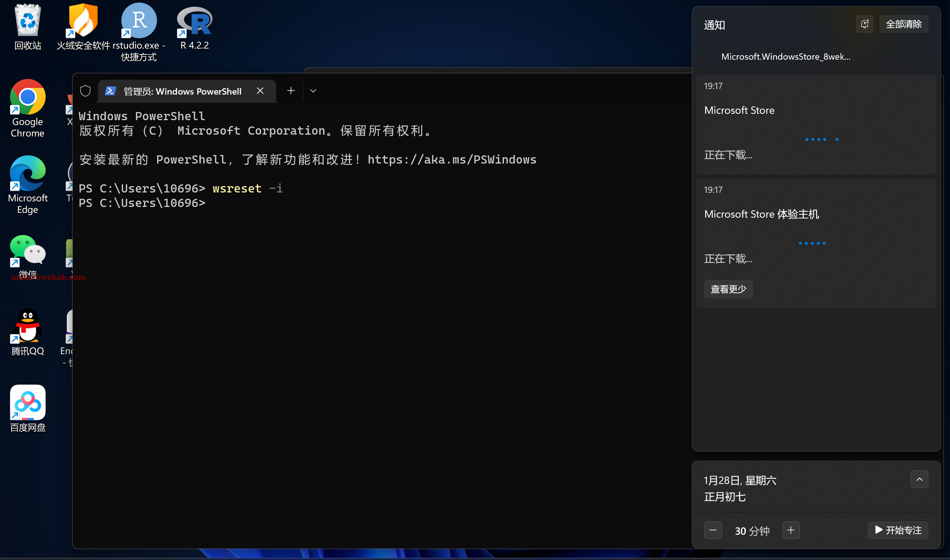The height and width of the screenshot is (560, 950).
Task: Click the 全部清除 button
Action: point(904,24)
